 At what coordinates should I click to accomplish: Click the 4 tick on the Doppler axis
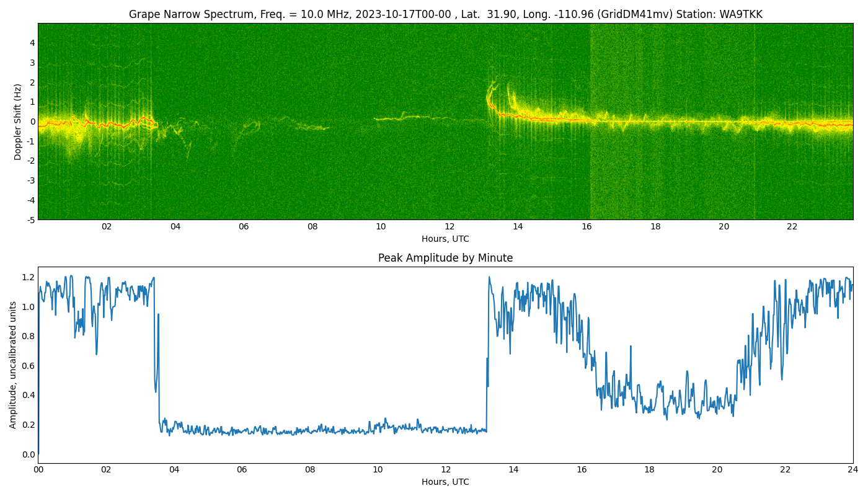(x=32, y=43)
